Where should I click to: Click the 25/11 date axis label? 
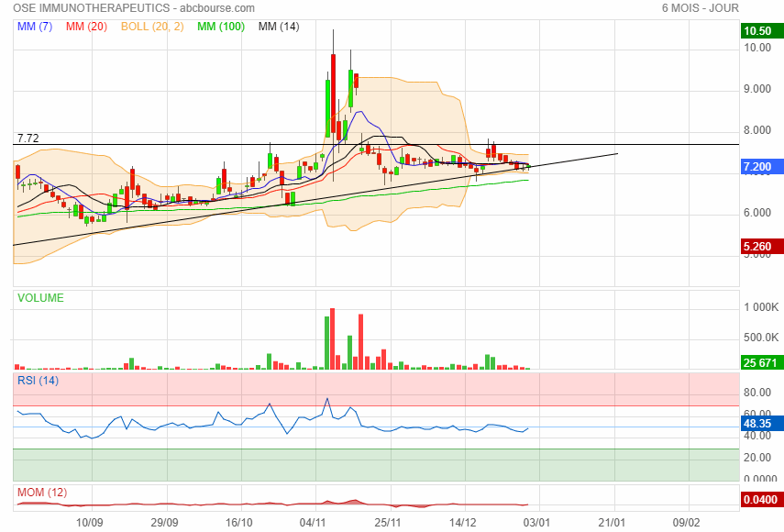pos(388,523)
